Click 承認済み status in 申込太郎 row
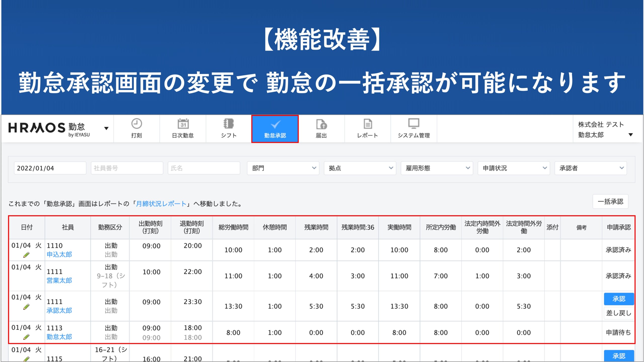The width and height of the screenshot is (644, 362). (618, 250)
